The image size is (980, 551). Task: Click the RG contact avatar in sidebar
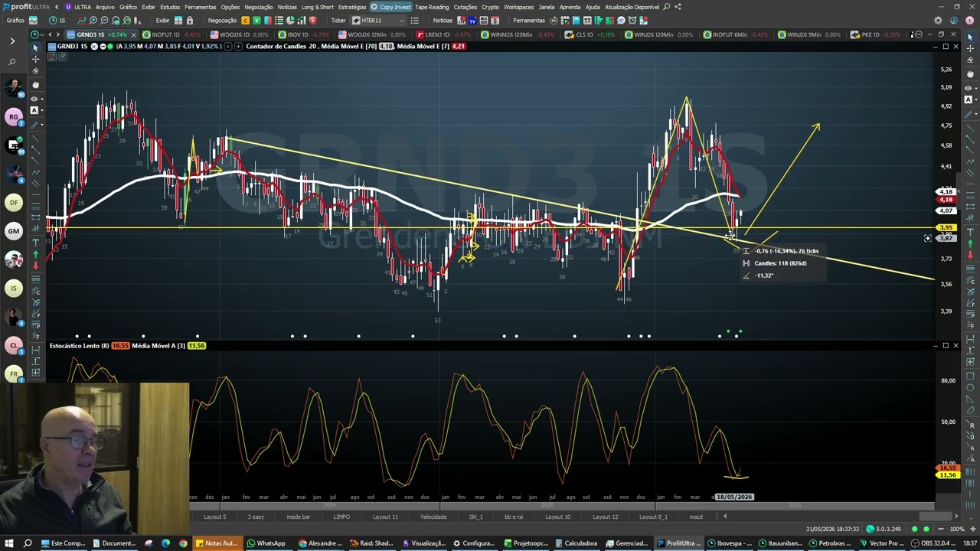(x=13, y=116)
